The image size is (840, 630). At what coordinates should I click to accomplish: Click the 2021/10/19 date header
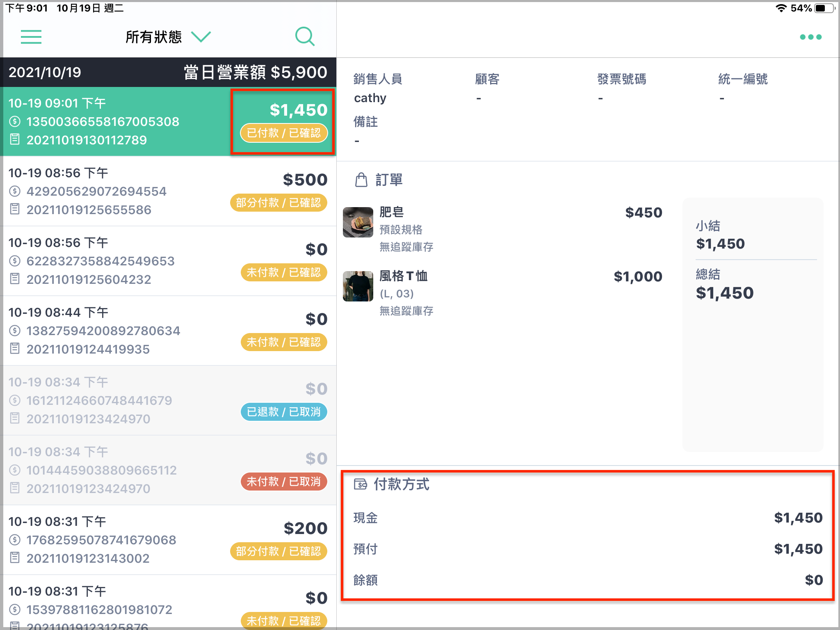tap(45, 72)
